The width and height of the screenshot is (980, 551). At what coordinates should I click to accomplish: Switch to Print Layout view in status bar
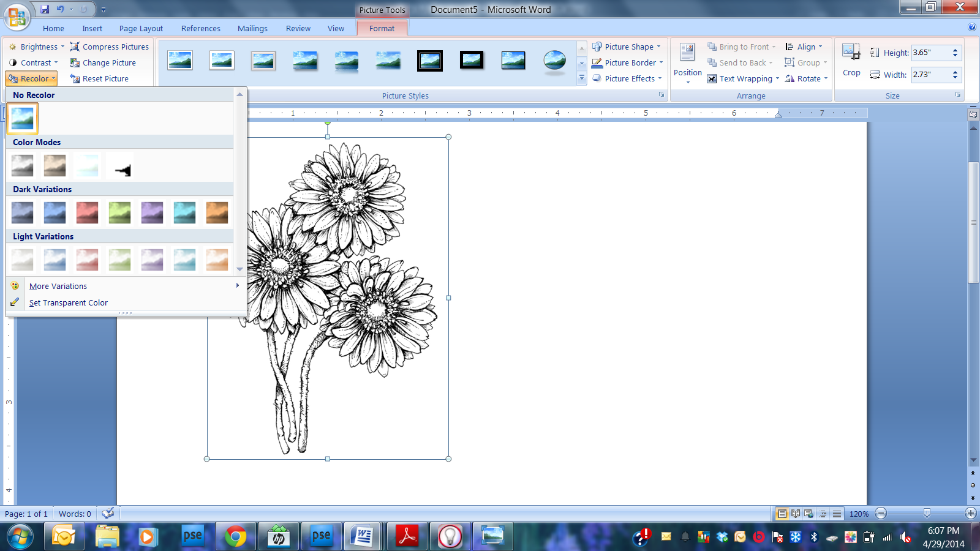pos(782,514)
